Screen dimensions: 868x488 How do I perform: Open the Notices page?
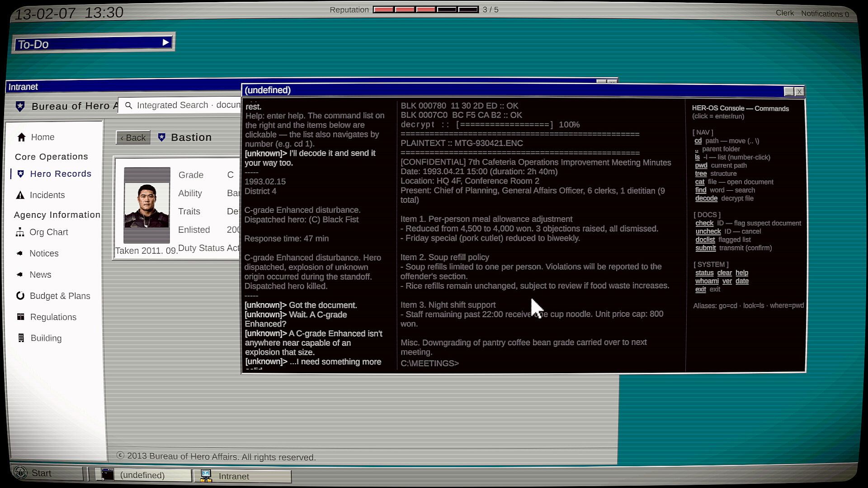click(x=44, y=253)
